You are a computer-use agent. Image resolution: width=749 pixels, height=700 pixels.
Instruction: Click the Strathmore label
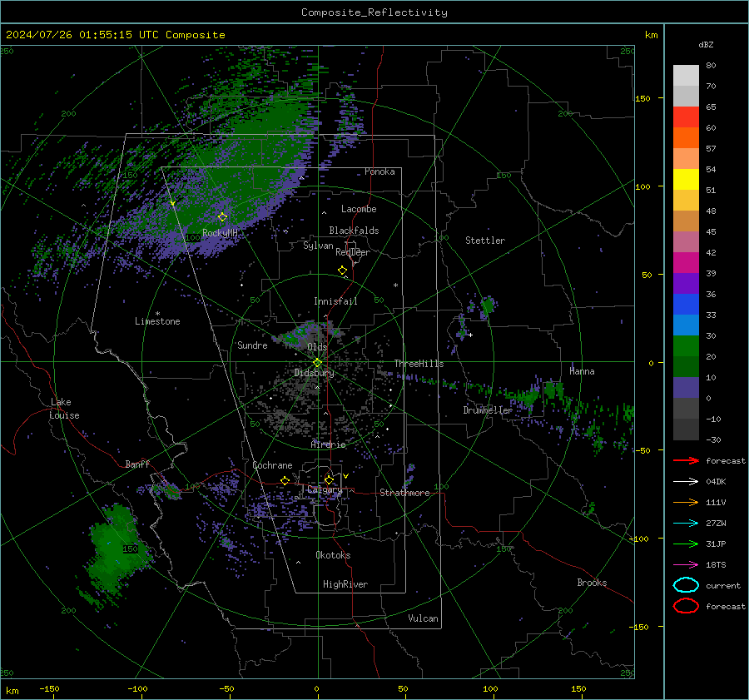coord(404,493)
